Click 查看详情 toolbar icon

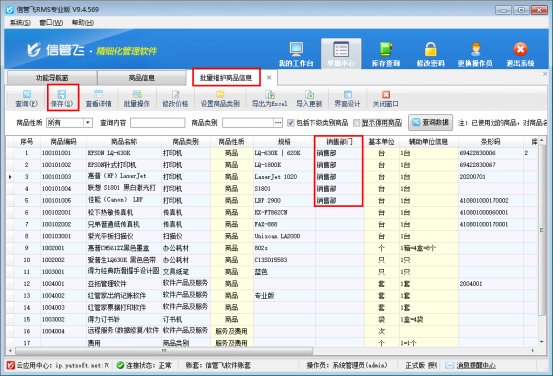point(98,94)
